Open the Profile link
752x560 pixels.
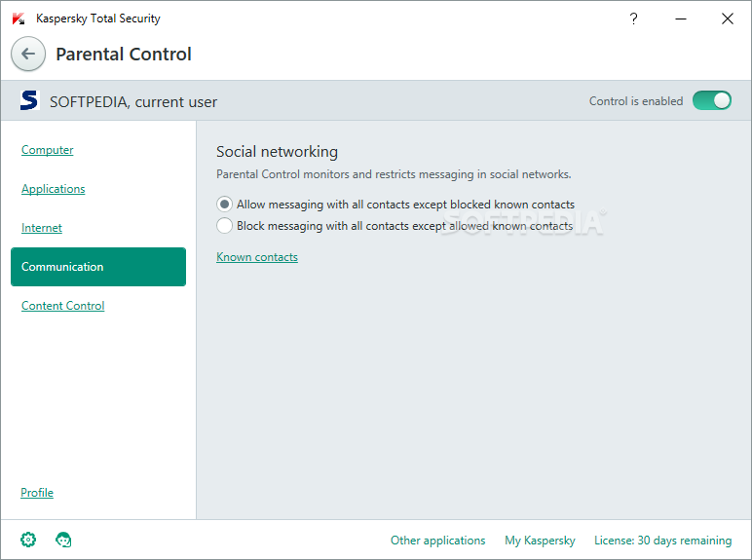37,493
